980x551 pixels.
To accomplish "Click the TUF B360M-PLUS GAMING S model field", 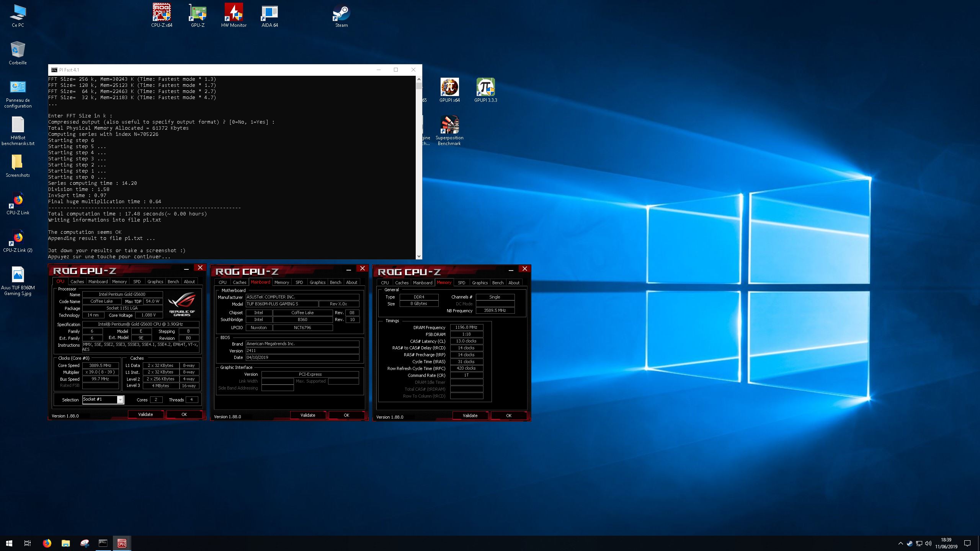I will point(282,304).
